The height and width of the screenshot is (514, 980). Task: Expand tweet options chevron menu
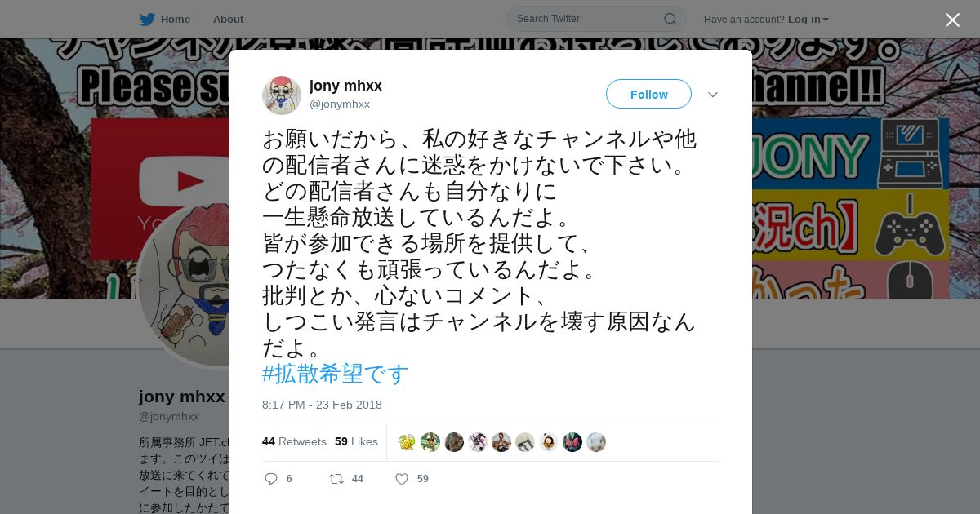click(713, 95)
